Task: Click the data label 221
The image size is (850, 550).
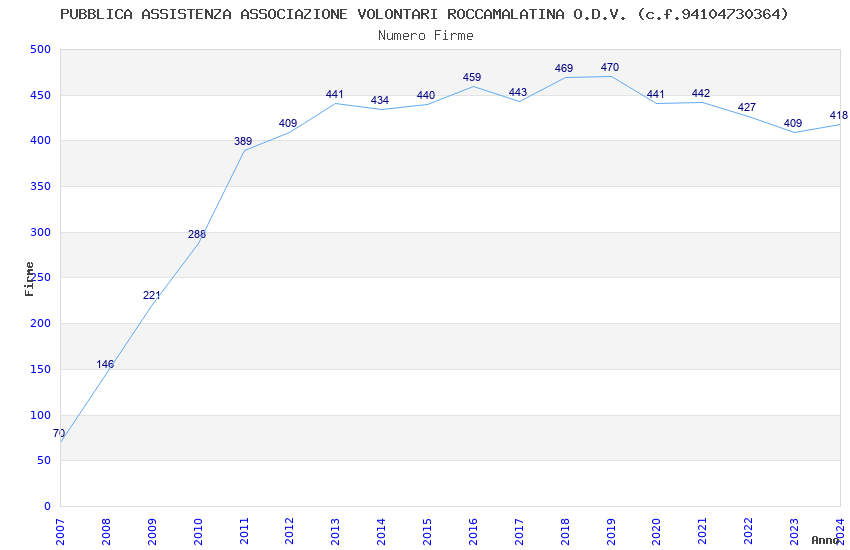Action: [x=152, y=295]
